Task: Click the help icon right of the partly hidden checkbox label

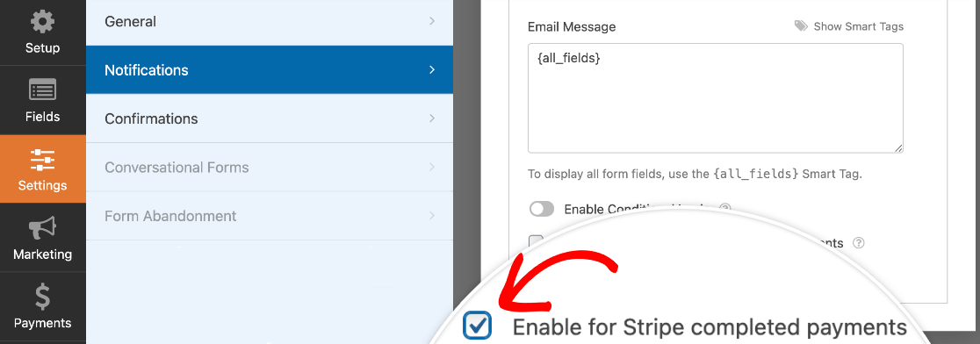Action: 859,243
